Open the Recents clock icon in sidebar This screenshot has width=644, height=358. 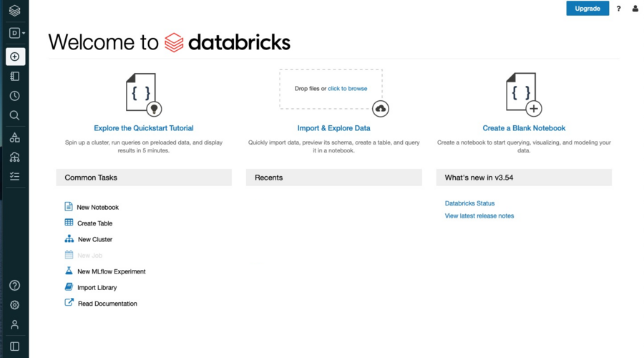pyautogui.click(x=15, y=96)
